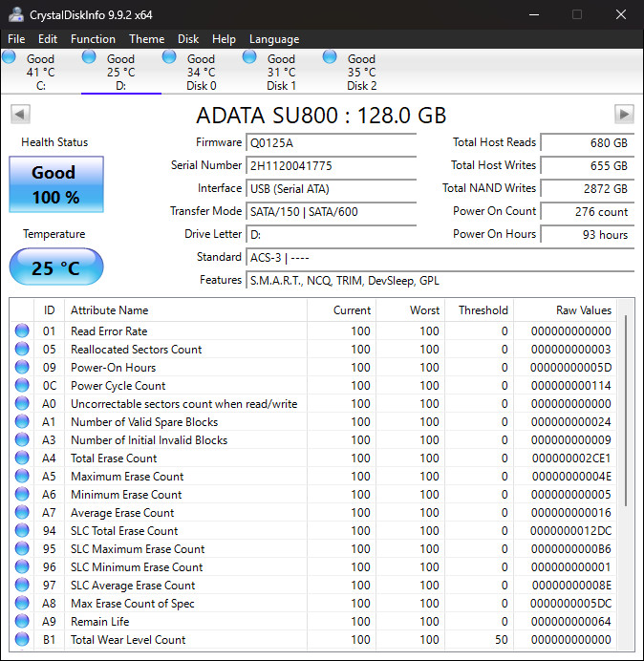Click status orb of Power Cycle Count row
Viewport: 644px width, 661px height.
(22, 385)
